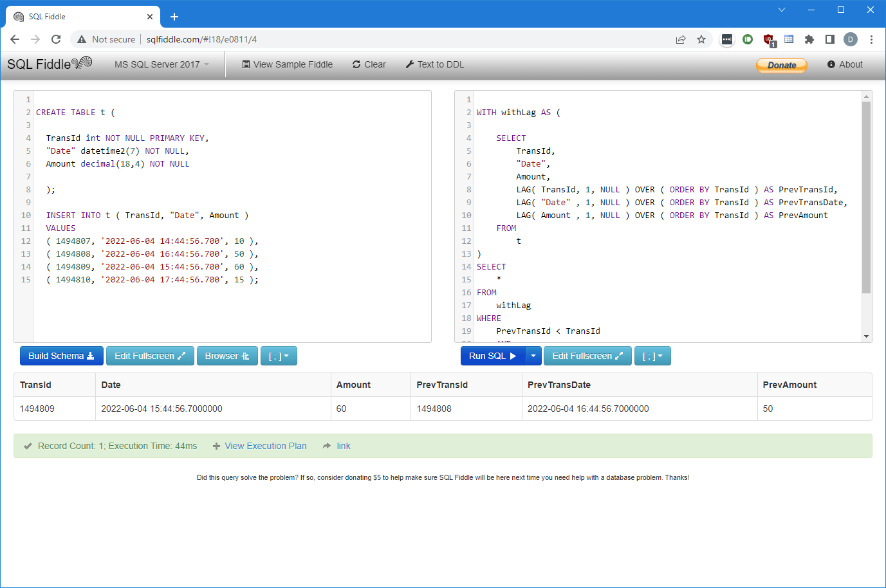Click Run SQL button

pos(493,356)
